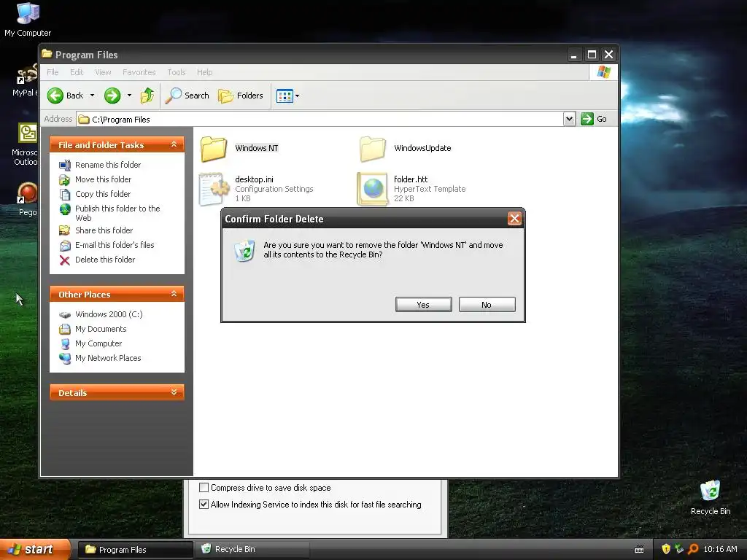The height and width of the screenshot is (560, 747).
Task: Open the Tools menu
Action: (177, 72)
